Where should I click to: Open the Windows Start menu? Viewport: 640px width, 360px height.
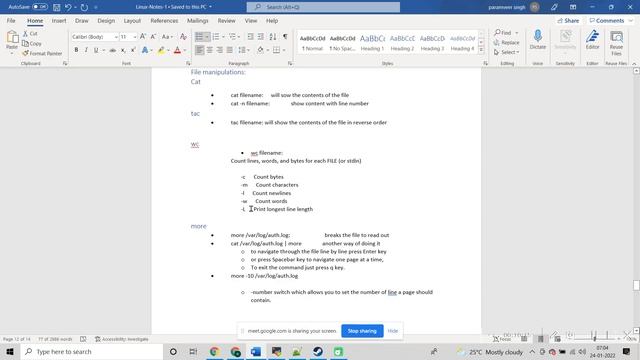tap(10, 351)
